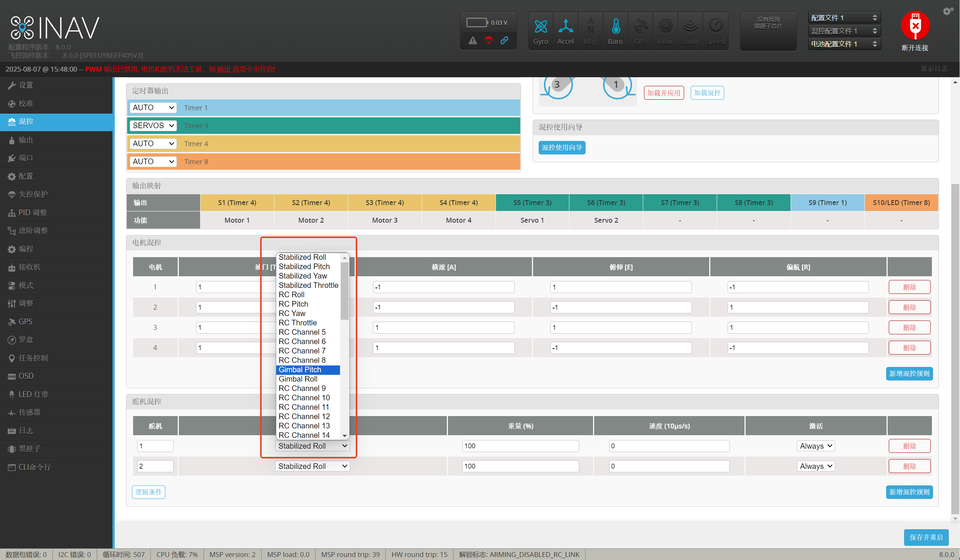Open the OSD tab
The width and height of the screenshot is (960, 560).
[x=56, y=376]
